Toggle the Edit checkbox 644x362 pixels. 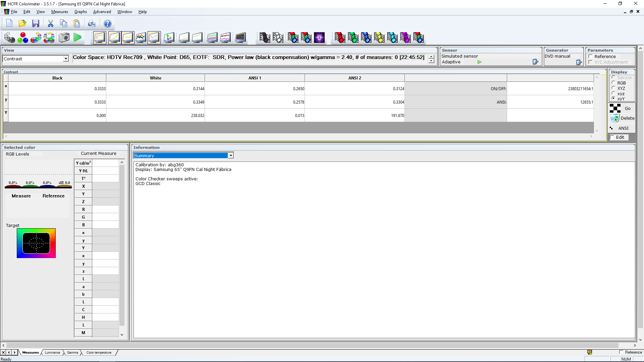(x=612, y=137)
